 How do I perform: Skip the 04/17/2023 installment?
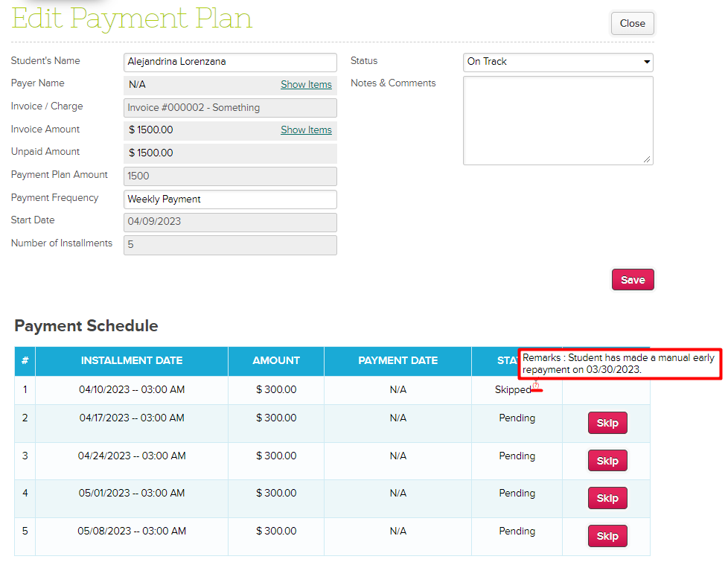point(607,423)
